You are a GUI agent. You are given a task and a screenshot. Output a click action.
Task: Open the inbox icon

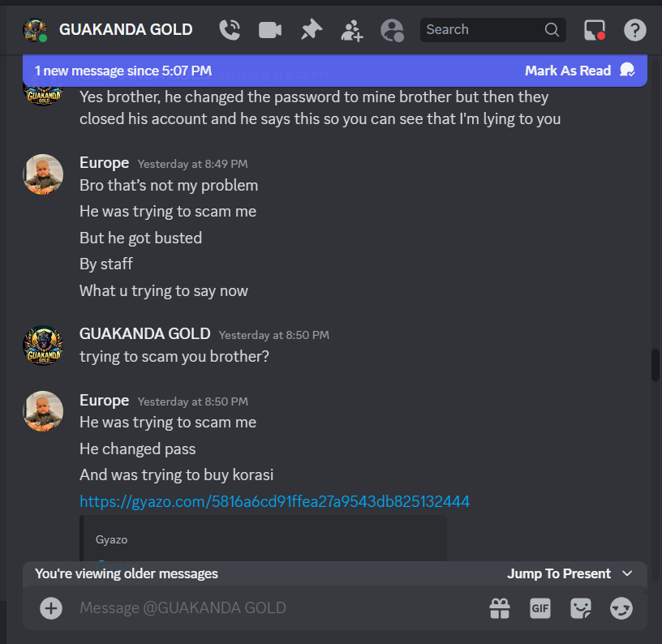595,30
